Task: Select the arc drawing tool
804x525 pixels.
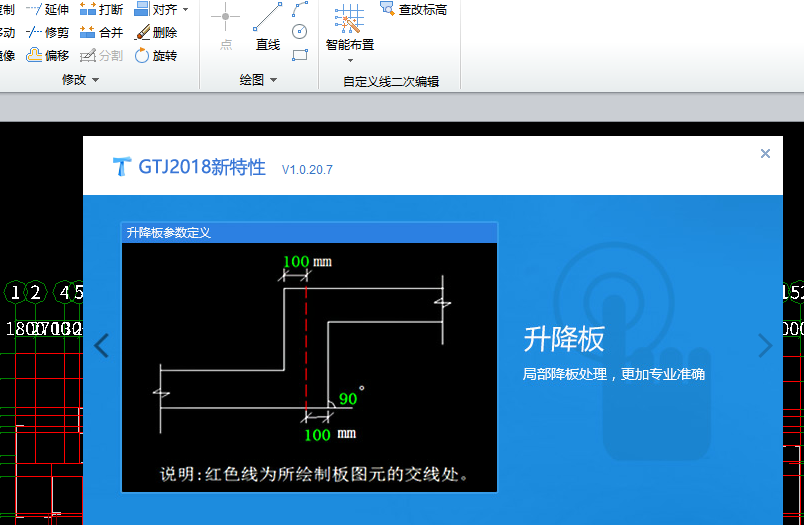Action: [300, 9]
